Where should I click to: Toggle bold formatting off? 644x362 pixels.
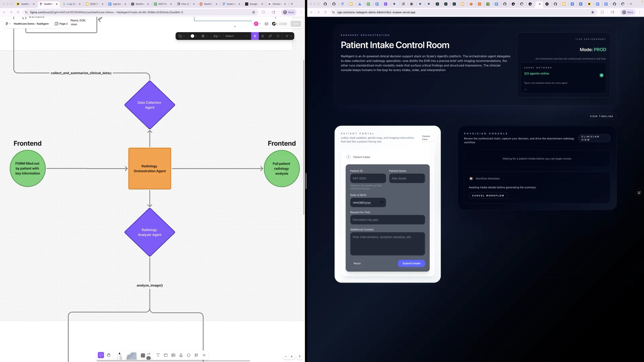255,36
